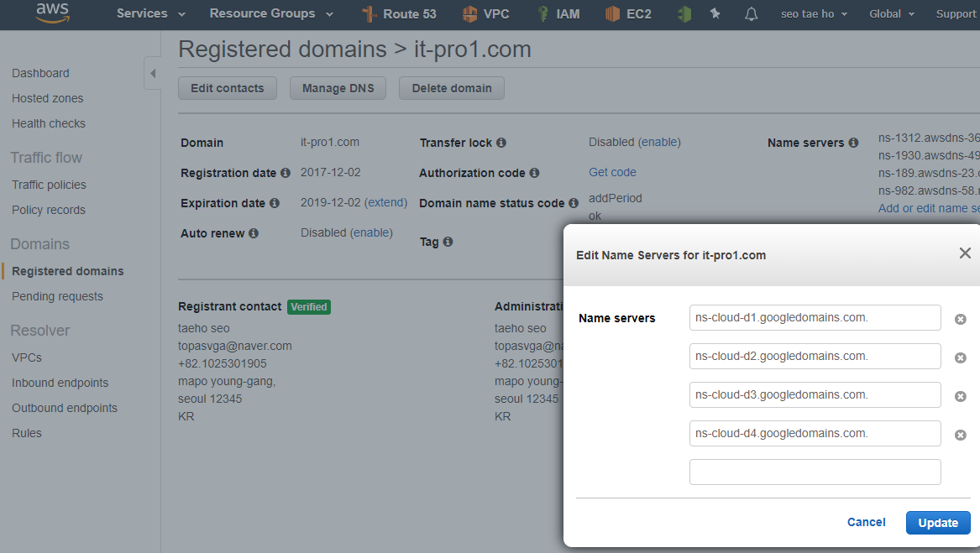Image resolution: width=980 pixels, height=553 pixels.
Task: Click the ns-cloud-d3 name server field
Action: [815, 395]
